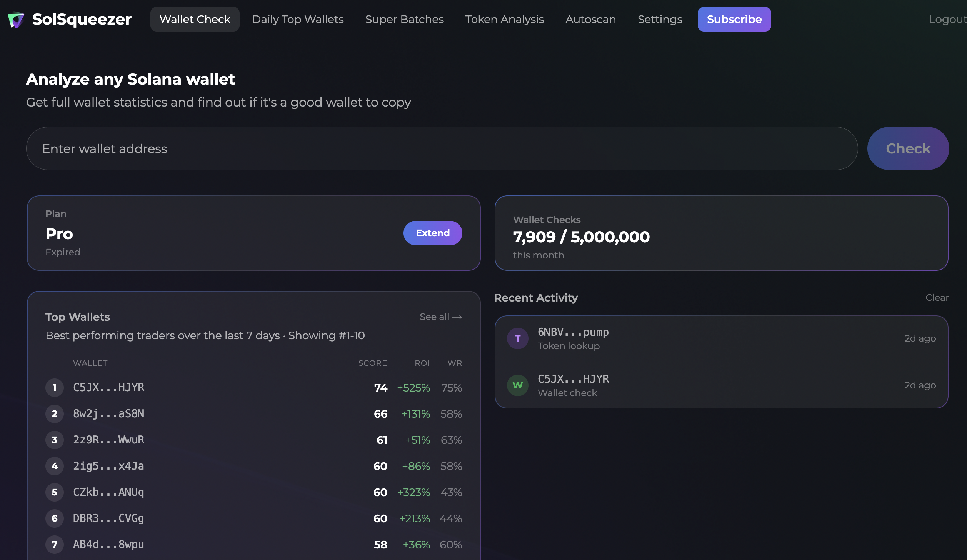Click the SolSqueezer logo icon
This screenshot has height=560, width=967.
17,19
